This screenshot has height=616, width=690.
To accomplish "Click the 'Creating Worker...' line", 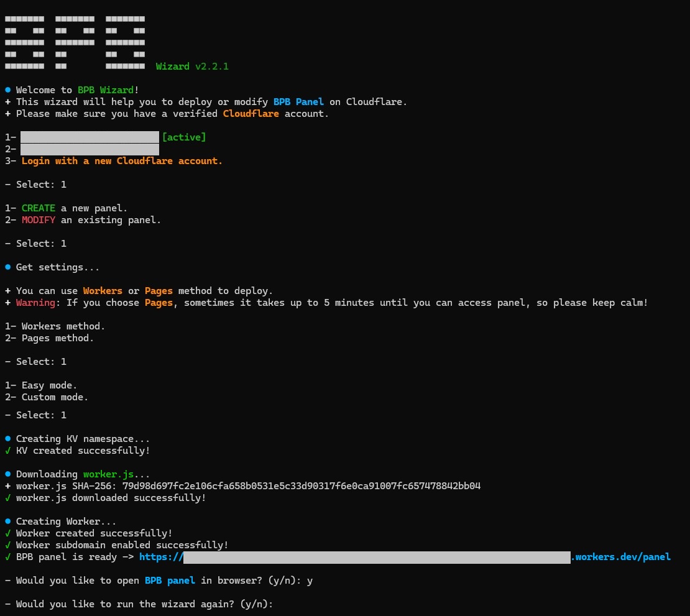I will [x=60, y=522].
